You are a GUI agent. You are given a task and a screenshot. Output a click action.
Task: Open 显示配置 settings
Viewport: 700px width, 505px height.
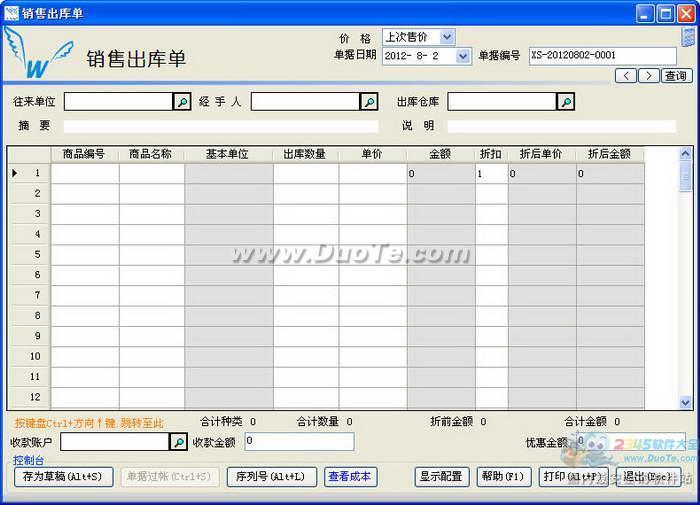click(441, 477)
